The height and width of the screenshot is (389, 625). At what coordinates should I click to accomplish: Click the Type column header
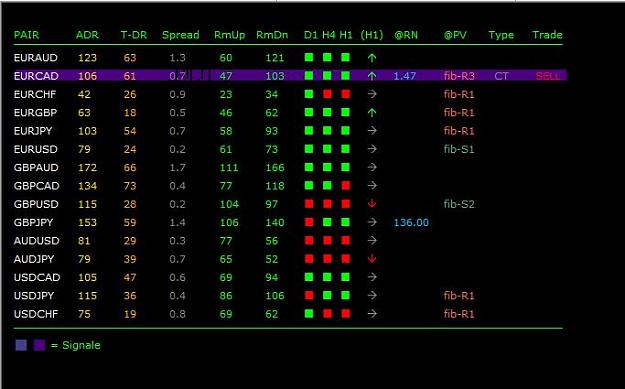click(x=501, y=35)
